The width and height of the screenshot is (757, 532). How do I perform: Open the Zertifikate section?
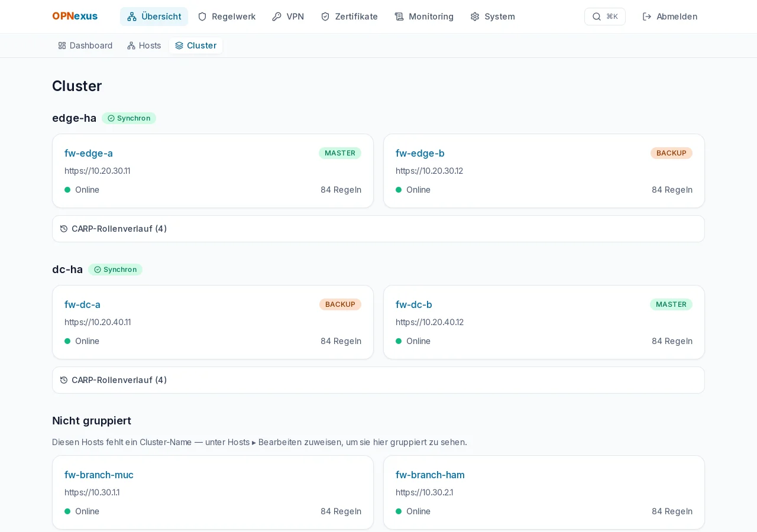click(x=349, y=17)
